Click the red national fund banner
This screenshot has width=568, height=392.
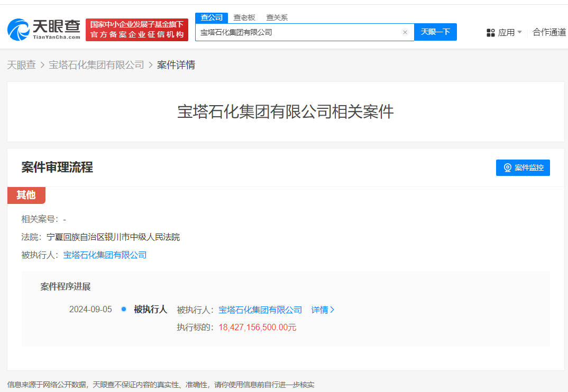point(137,30)
